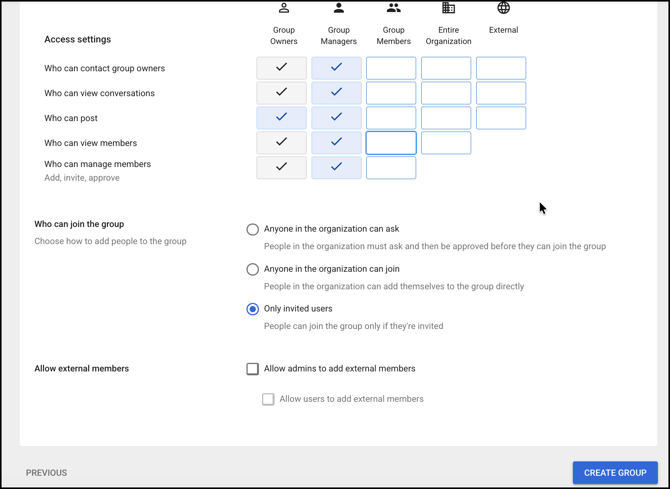
Task: Click the Group Owners person outline icon
Action: pyautogui.click(x=284, y=8)
